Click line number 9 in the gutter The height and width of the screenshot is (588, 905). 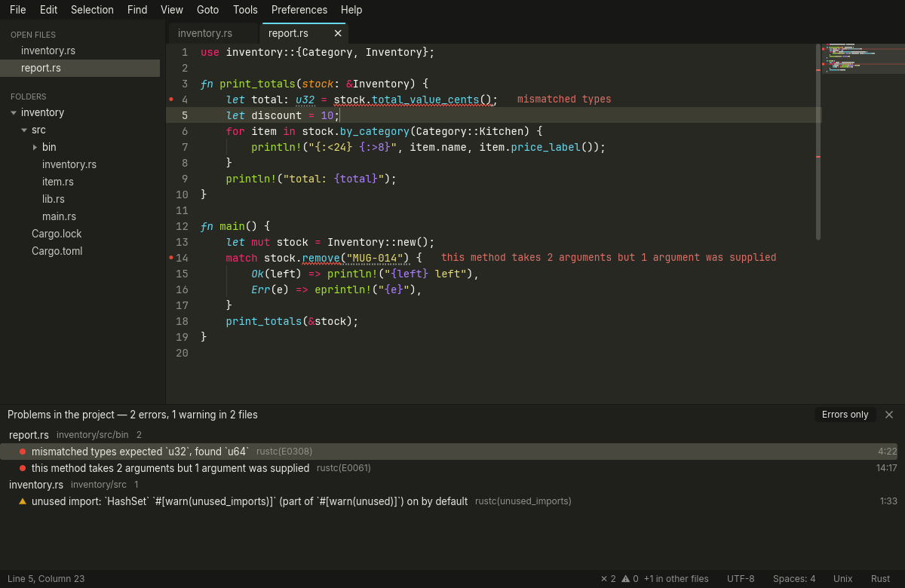pos(185,179)
